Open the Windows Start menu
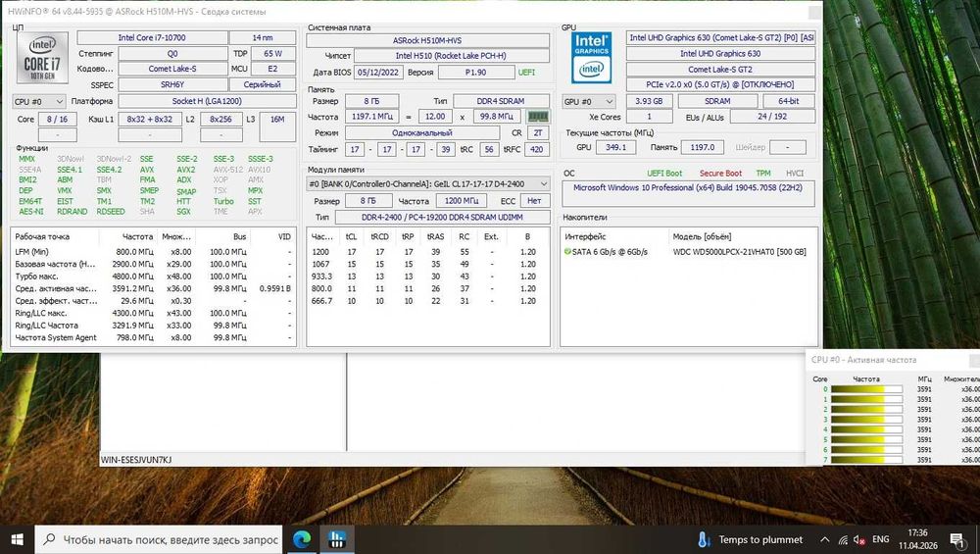980x554 pixels. click(x=18, y=539)
